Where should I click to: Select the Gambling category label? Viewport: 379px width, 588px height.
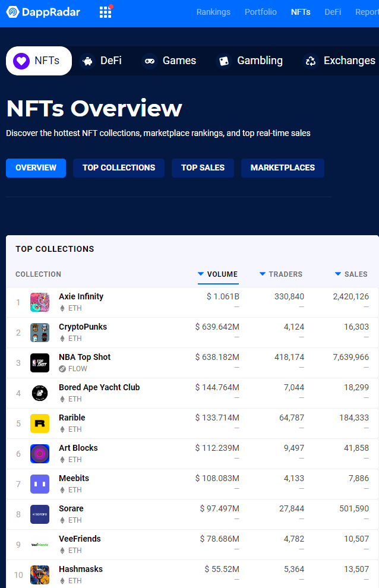(x=260, y=61)
